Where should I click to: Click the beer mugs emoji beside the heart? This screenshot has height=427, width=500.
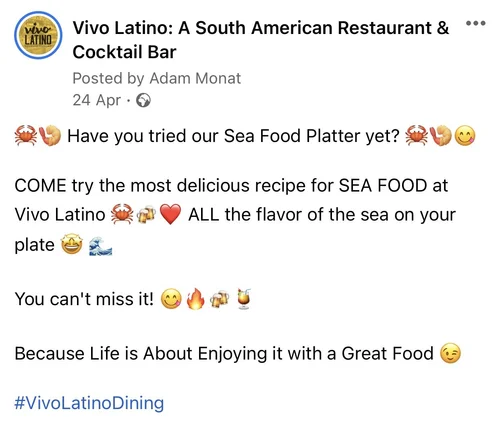point(146,215)
